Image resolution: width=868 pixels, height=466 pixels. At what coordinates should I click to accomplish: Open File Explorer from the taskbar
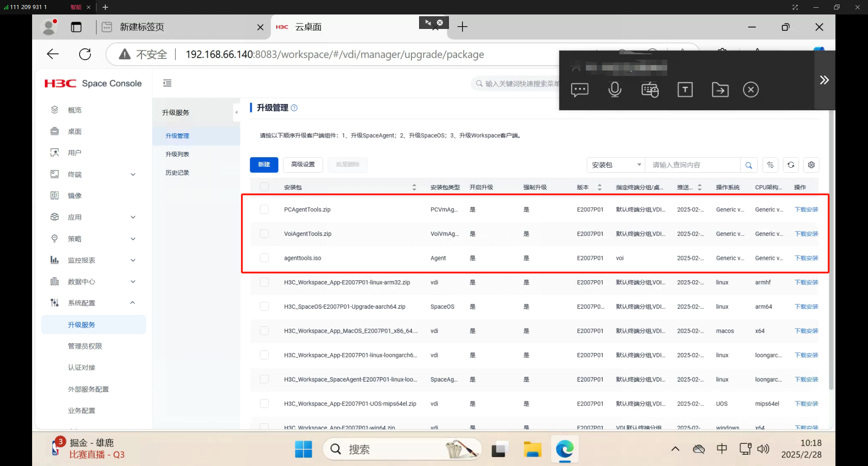click(532, 449)
